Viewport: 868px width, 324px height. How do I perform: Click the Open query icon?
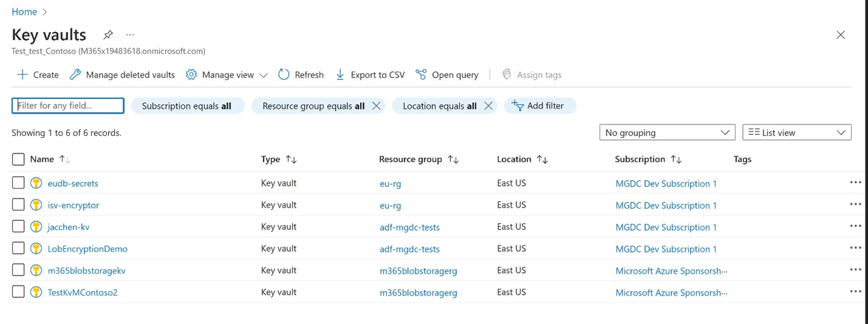[421, 75]
